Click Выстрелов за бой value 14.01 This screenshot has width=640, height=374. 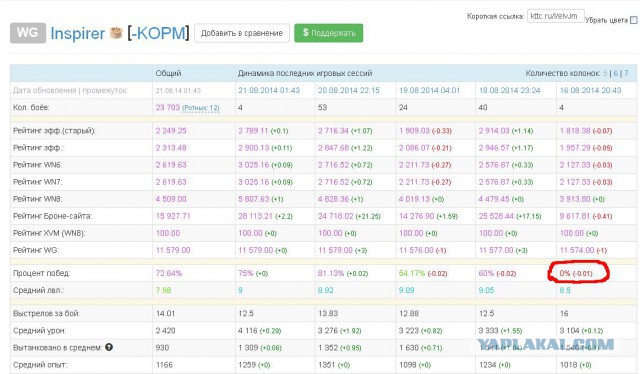point(165,314)
